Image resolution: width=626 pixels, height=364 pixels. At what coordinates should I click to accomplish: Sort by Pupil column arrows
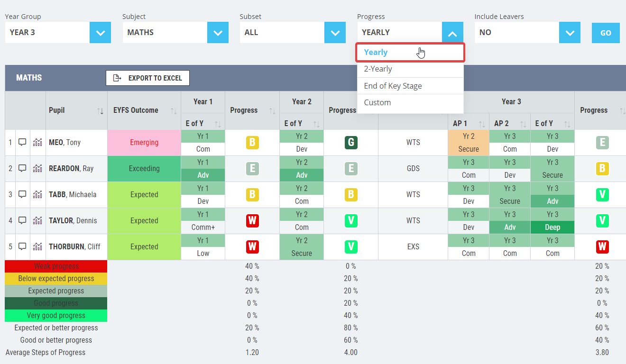tap(100, 111)
